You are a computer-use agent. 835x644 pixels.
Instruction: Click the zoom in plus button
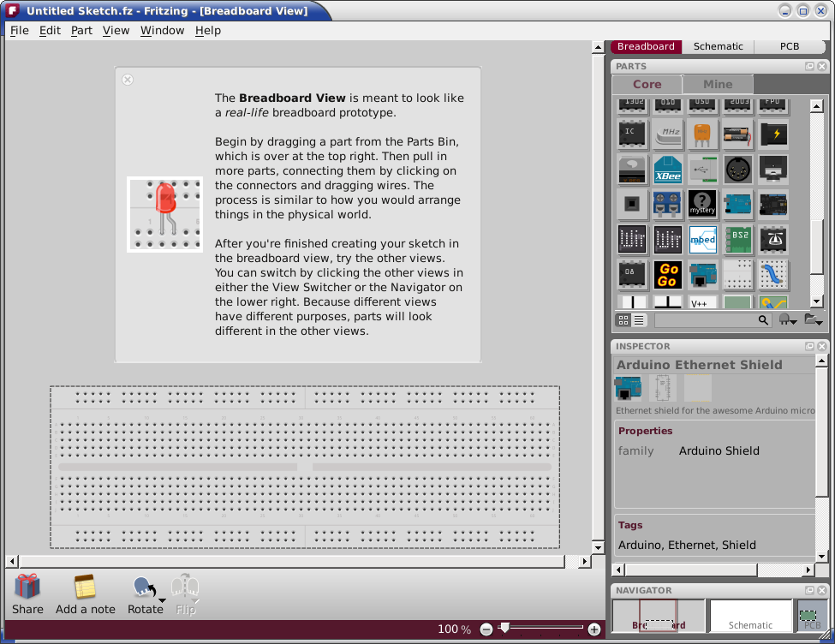pyautogui.click(x=593, y=629)
